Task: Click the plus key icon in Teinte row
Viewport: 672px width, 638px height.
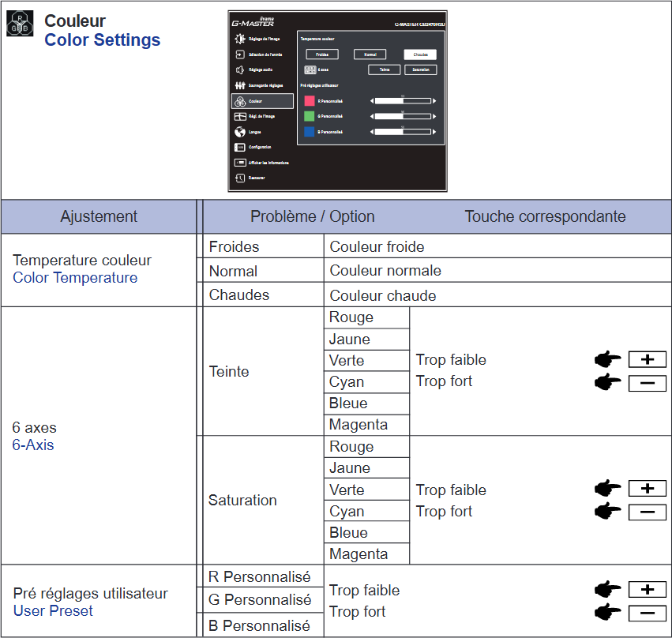Action: pyautogui.click(x=648, y=360)
